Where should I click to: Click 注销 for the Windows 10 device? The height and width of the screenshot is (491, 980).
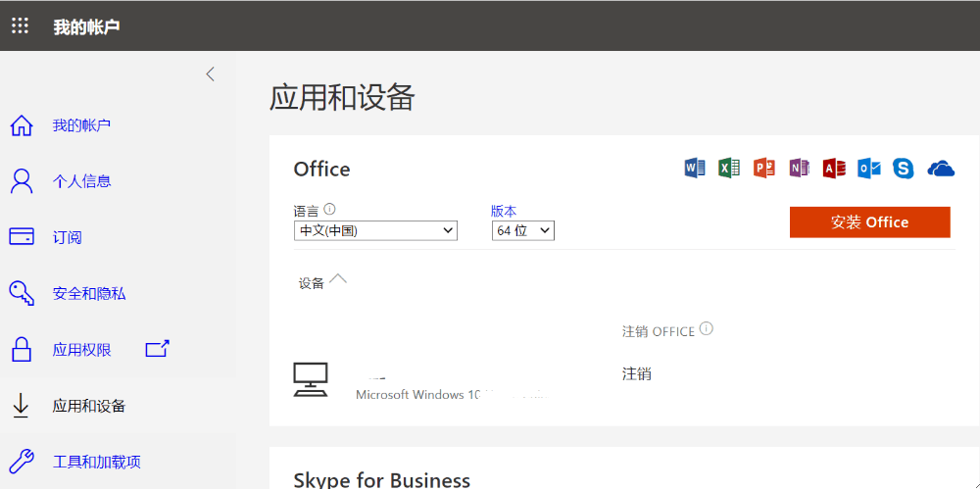click(x=637, y=374)
